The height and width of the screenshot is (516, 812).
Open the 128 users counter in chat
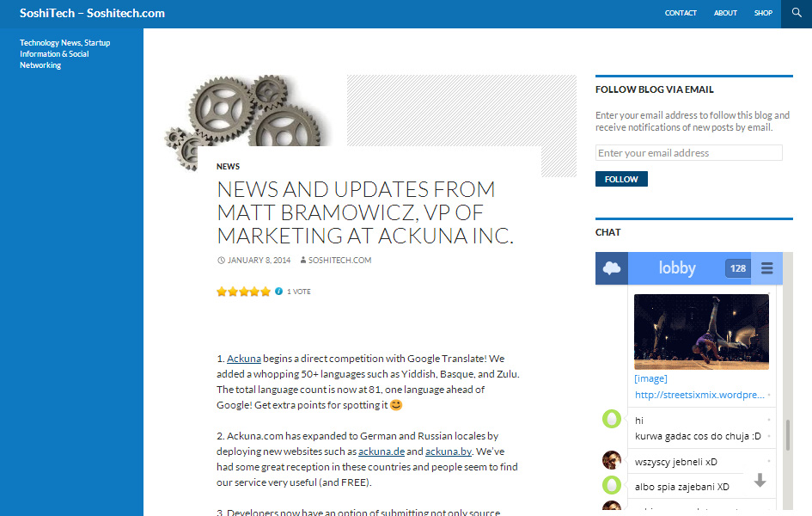point(737,268)
